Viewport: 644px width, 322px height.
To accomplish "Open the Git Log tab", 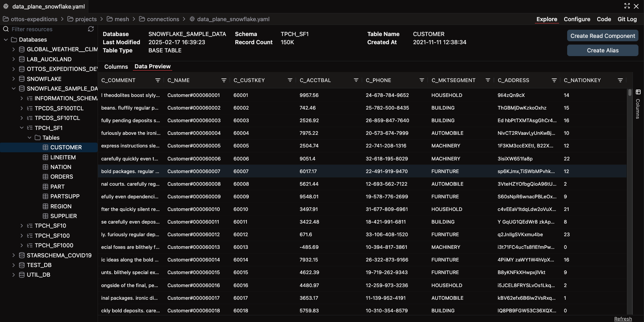I will 627,19.
